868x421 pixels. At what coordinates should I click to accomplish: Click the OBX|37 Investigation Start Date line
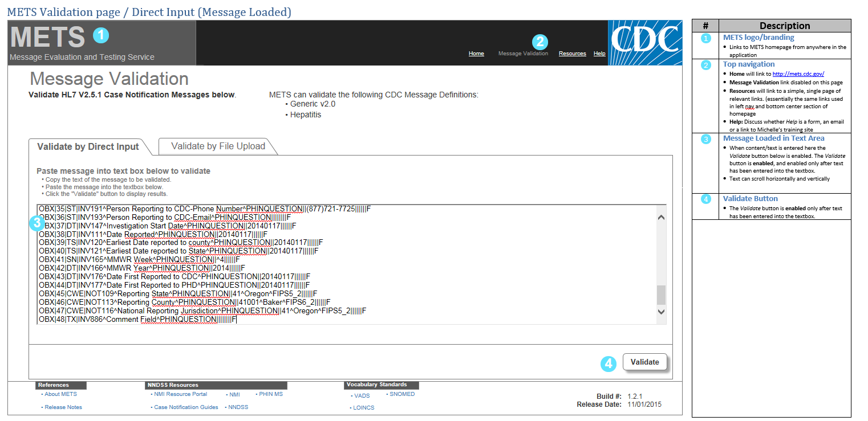167,226
